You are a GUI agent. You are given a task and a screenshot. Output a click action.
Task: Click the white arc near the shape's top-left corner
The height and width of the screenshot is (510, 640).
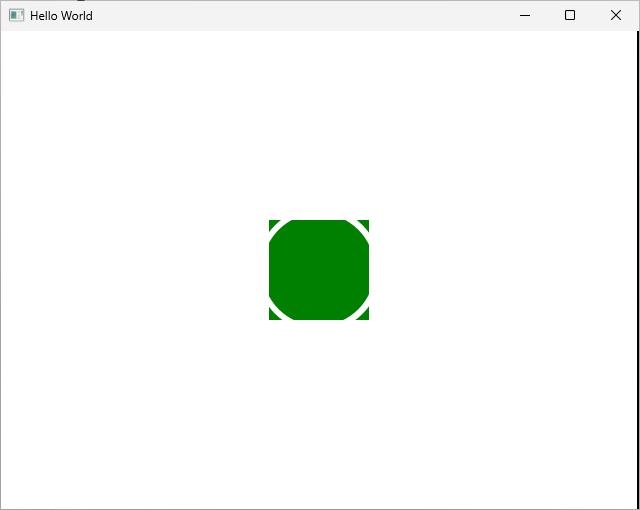point(279,230)
